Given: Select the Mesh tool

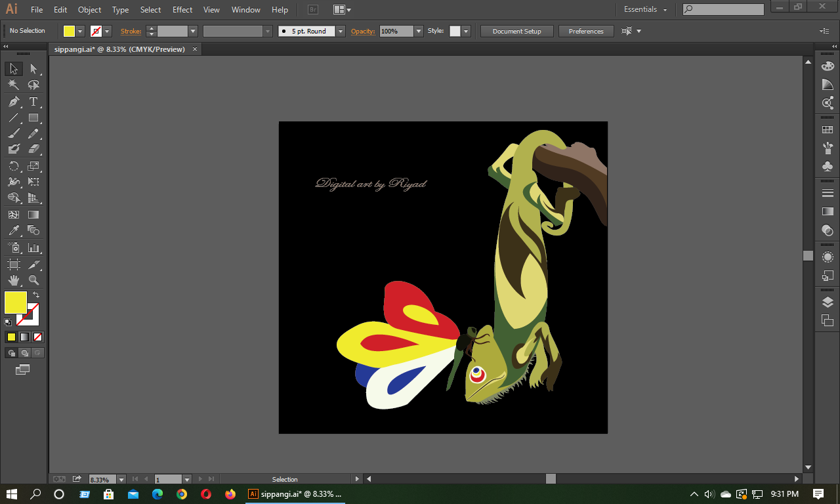Looking at the screenshot, I should pyautogui.click(x=14, y=215).
